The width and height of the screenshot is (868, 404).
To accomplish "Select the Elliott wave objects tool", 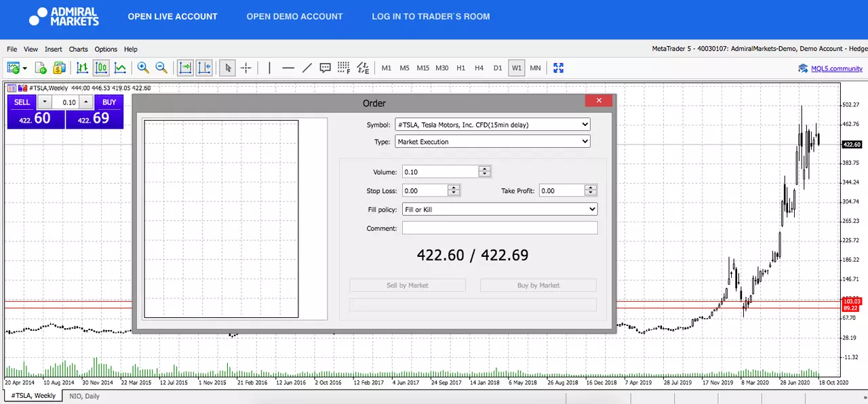I will pos(363,68).
